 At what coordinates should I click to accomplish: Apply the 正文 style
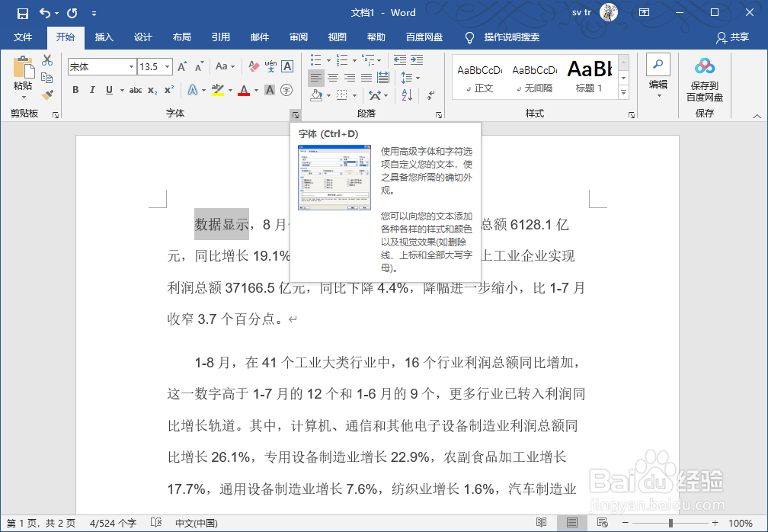[x=479, y=78]
